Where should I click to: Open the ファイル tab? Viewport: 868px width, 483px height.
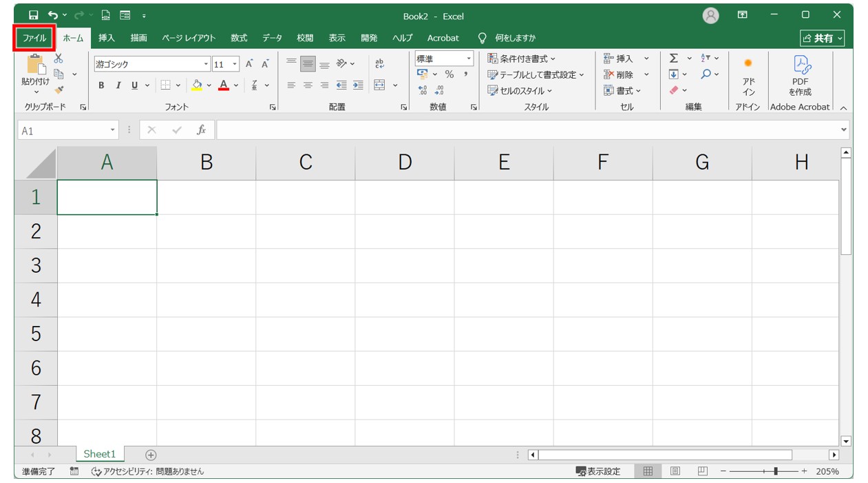(x=34, y=38)
